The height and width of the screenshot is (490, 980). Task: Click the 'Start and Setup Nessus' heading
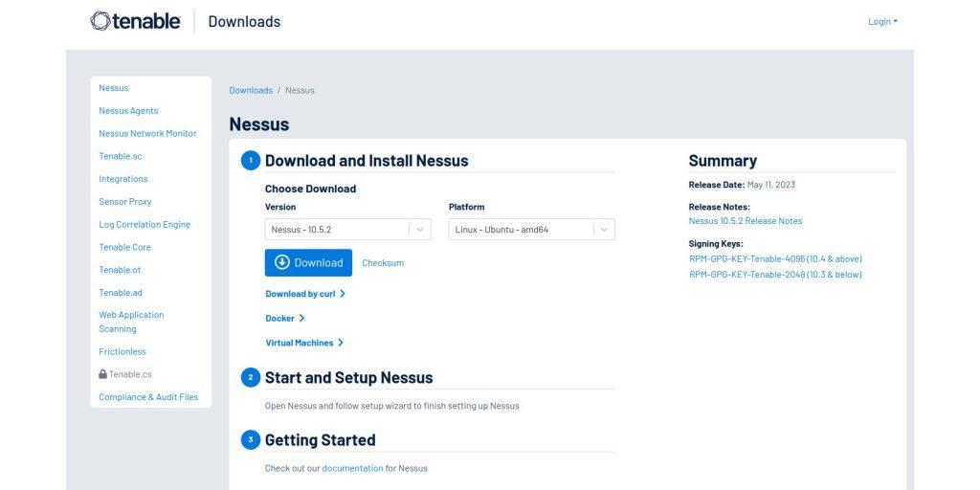[348, 377]
